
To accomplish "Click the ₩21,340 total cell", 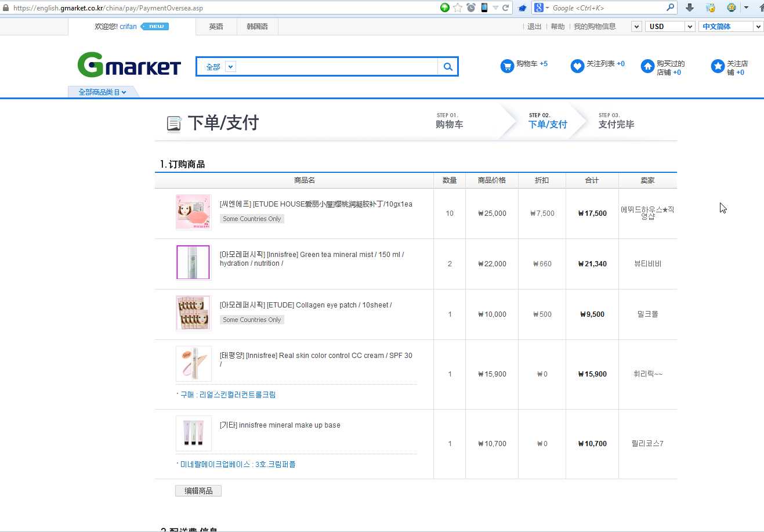I will coord(592,264).
